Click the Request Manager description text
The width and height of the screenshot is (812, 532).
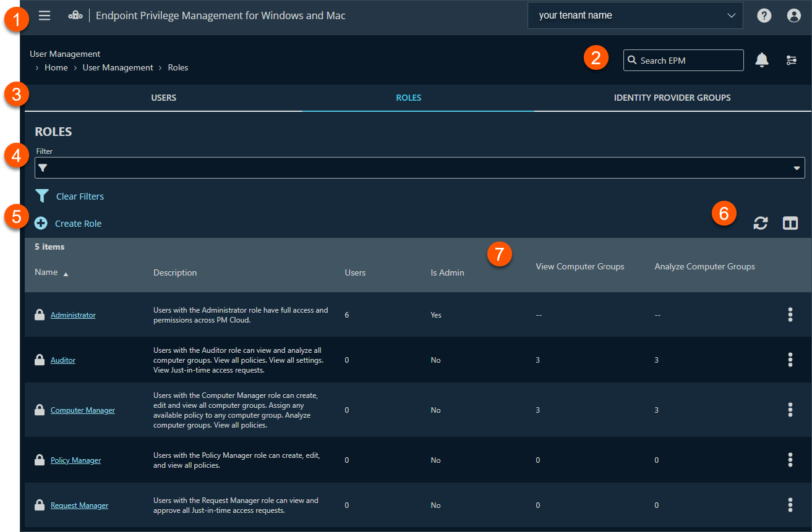coord(236,505)
